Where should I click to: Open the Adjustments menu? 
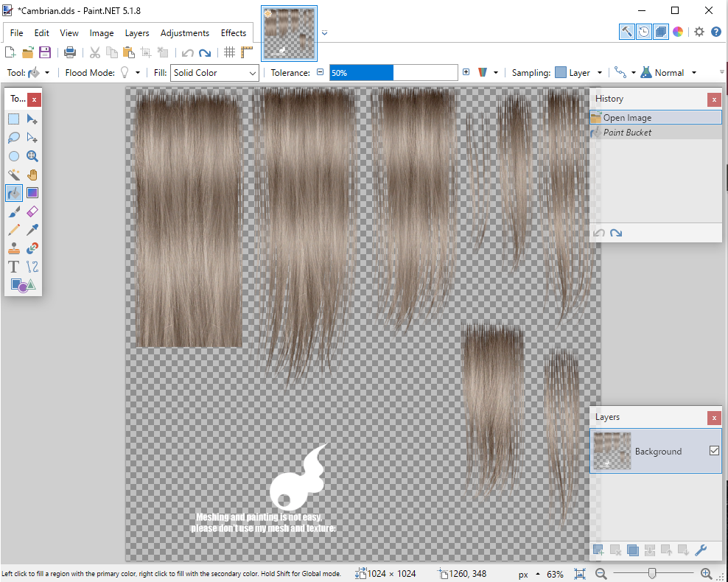[x=185, y=33]
